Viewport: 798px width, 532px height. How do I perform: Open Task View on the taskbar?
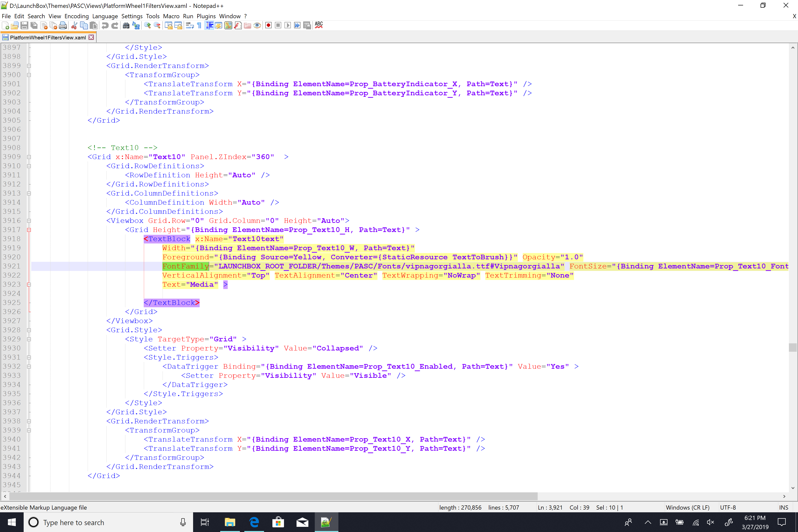(205, 522)
